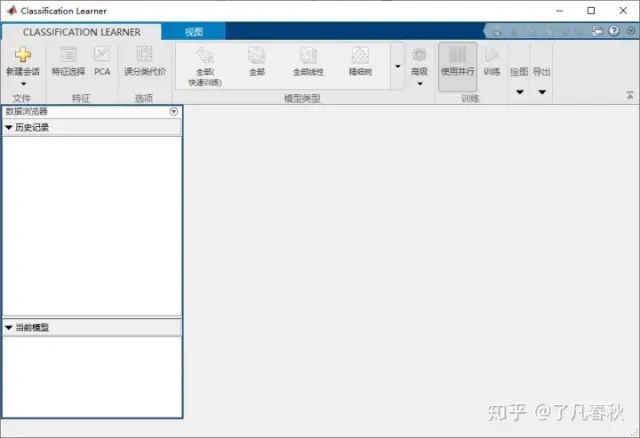Maximize the Classification Learner window
The width and height of the screenshot is (640, 438).
(591, 11)
